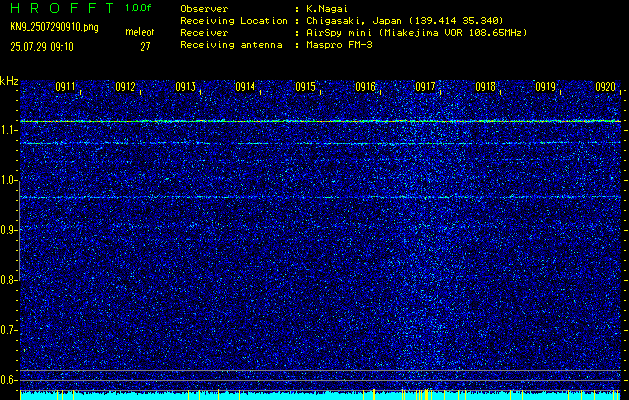Click the 0.7 frequency axis label
The image size is (629, 400).
pyautogui.click(x=7, y=330)
